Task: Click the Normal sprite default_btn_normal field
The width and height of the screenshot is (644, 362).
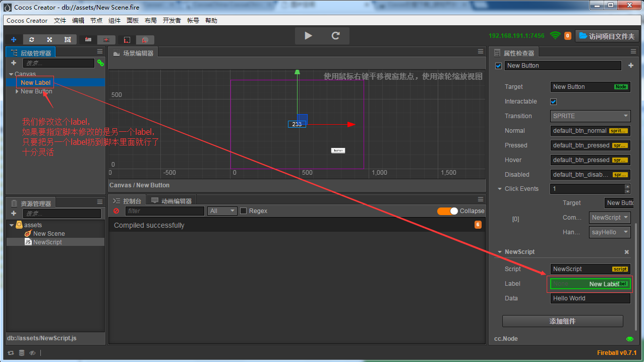Action: (x=591, y=131)
